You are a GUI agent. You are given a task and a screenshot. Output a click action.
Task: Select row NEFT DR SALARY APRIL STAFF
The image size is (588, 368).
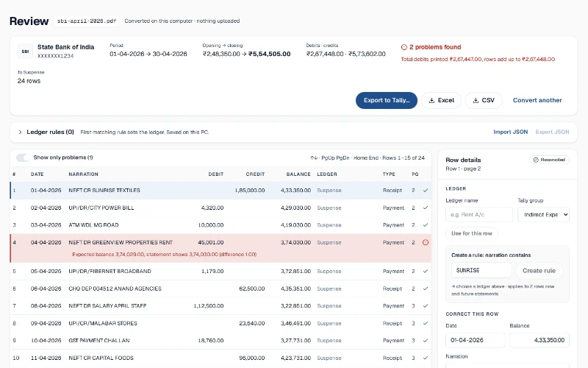click(220, 306)
